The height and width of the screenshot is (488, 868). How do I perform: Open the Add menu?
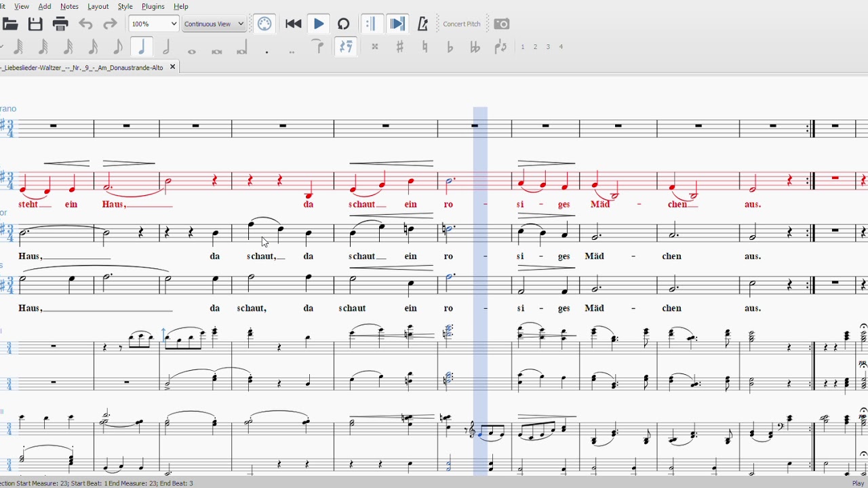coord(45,6)
